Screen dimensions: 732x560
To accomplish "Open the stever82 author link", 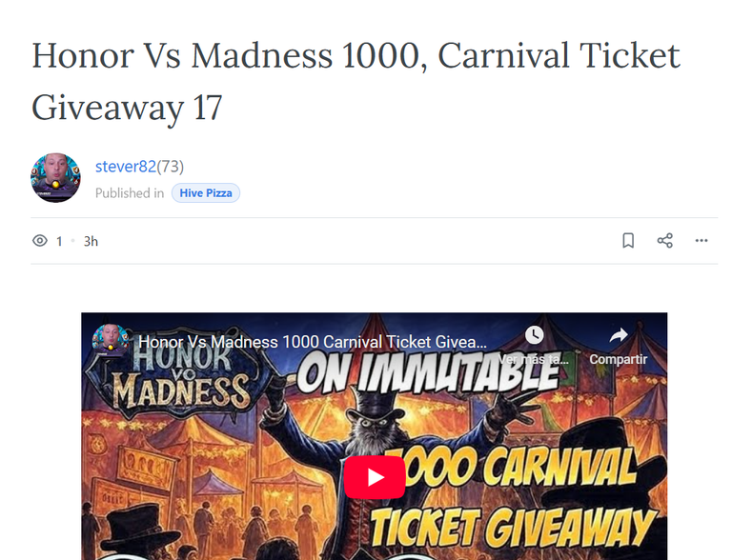I will [126, 167].
